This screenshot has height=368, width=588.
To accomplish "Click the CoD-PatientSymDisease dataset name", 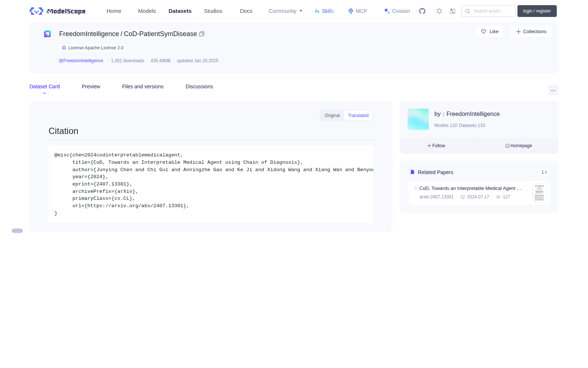I will [160, 34].
